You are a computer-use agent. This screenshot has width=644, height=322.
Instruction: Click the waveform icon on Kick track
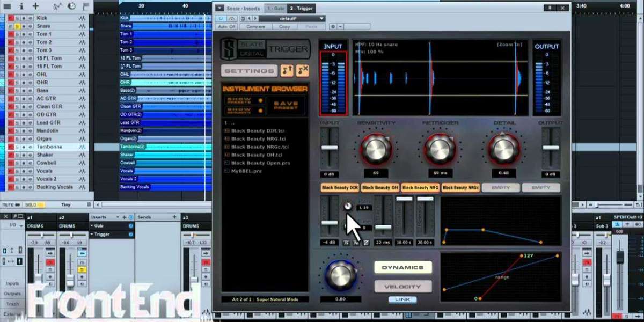(x=82, y=18)
